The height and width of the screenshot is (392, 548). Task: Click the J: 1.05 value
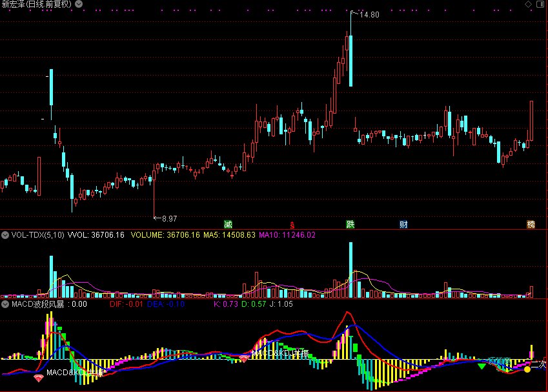pyautogui.click(x=281, y=304)
